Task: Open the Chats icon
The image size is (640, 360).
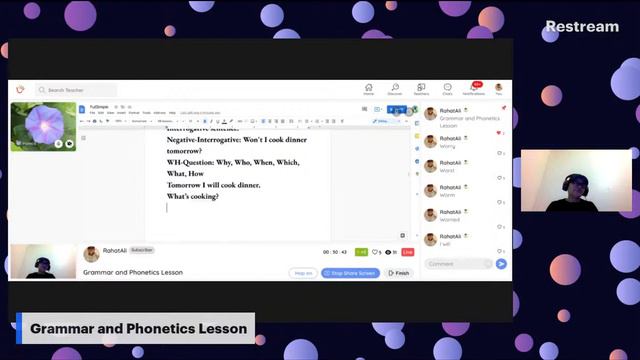Action: (447, 89)
